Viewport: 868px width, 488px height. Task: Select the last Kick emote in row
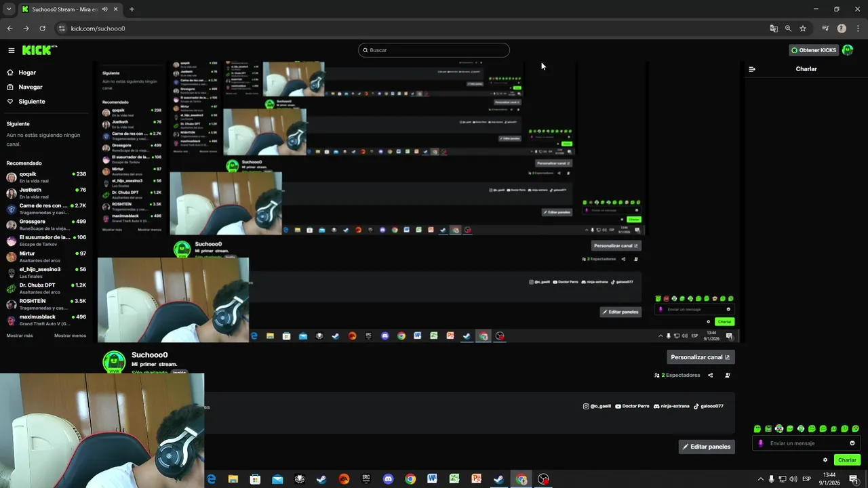pos(856,429)
